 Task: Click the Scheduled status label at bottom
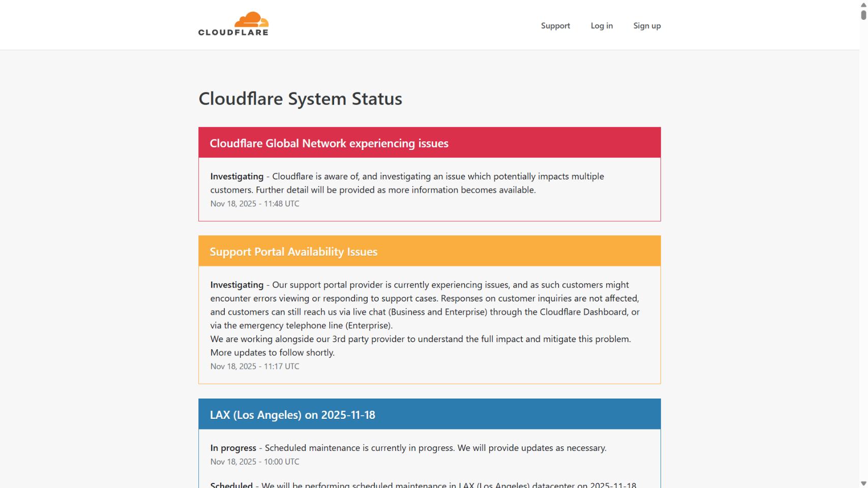coord(231,485)
